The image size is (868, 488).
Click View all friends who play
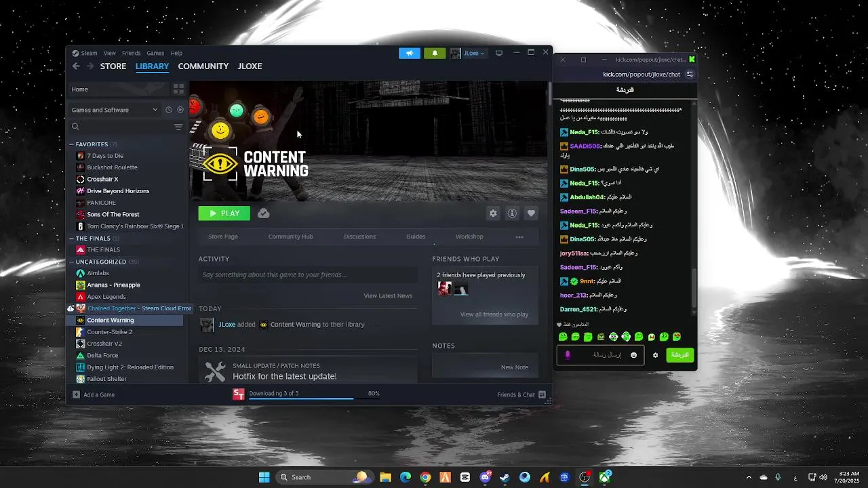pos(494,314)
